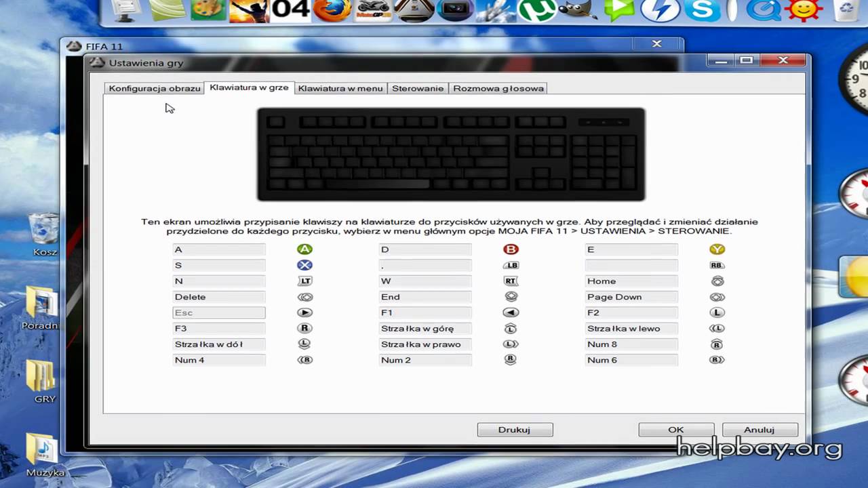Viewport: 868px width, 488px height.
Task: Open the Kosz recycle bin desktop icon
Action: 45,235
